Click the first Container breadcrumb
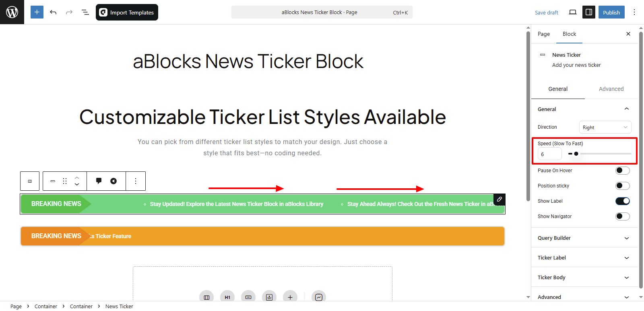644x311 pixels. click(46, 306)
